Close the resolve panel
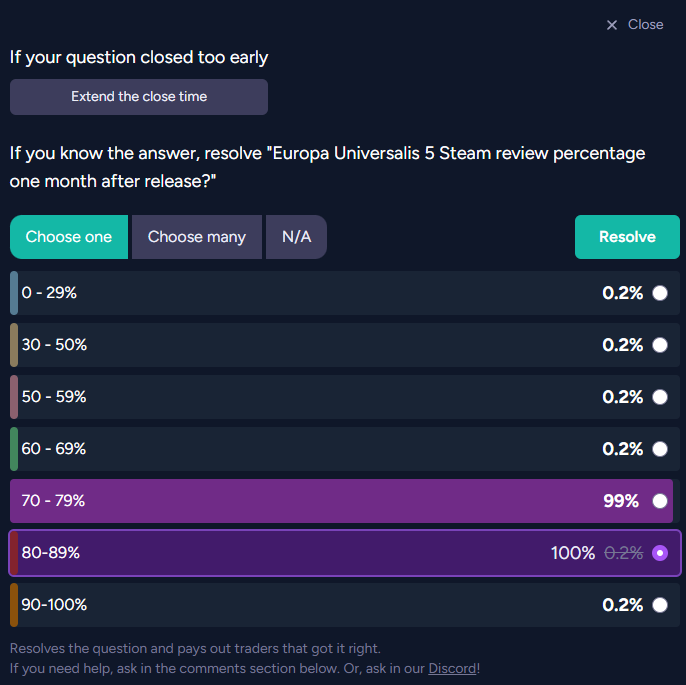 pyautogui.click(x=644, y=24)
